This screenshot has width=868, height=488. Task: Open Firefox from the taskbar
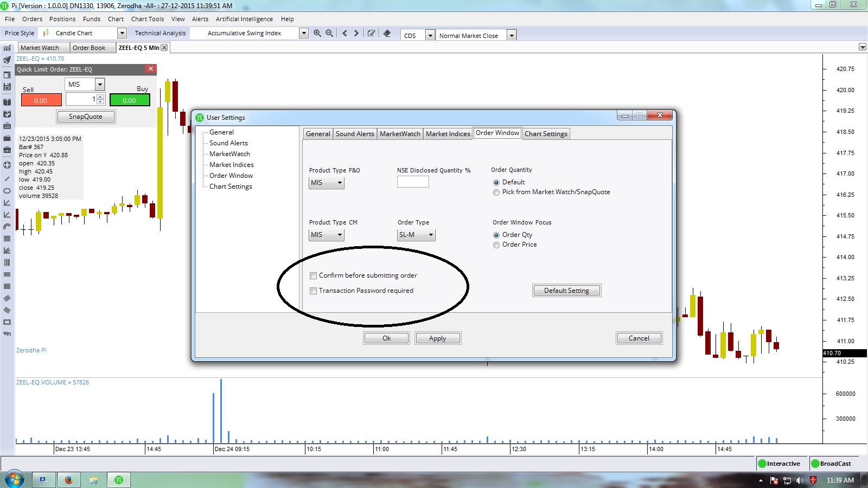click(68, 480)
